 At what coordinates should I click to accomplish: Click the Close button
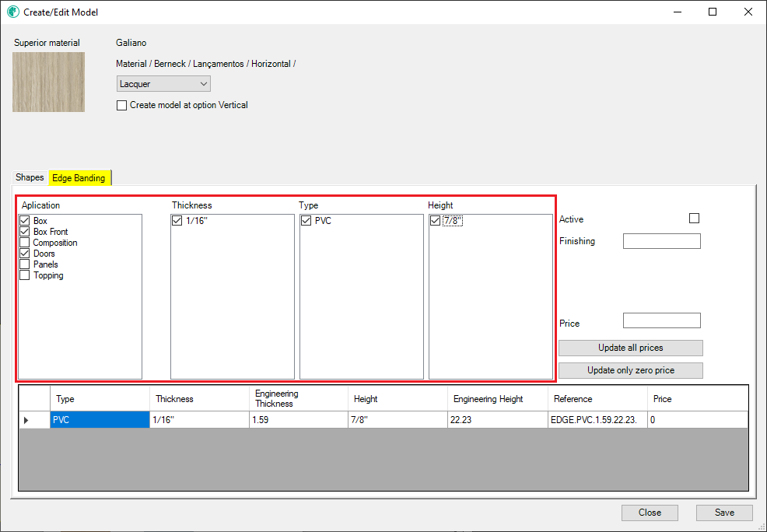[650, 513]
